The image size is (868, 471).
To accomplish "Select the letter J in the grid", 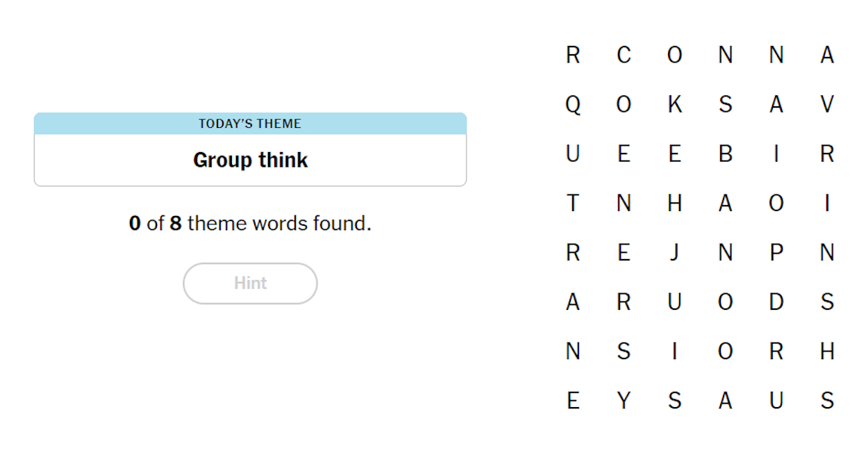I will (674, 252).
